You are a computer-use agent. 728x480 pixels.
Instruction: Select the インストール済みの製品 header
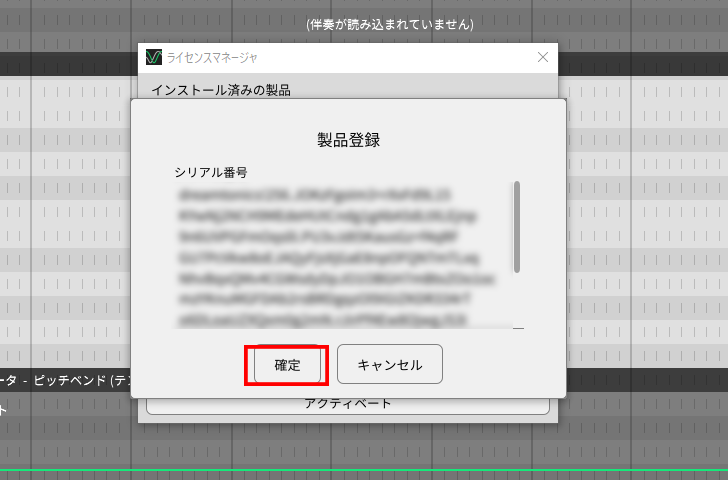pos(221,90)
